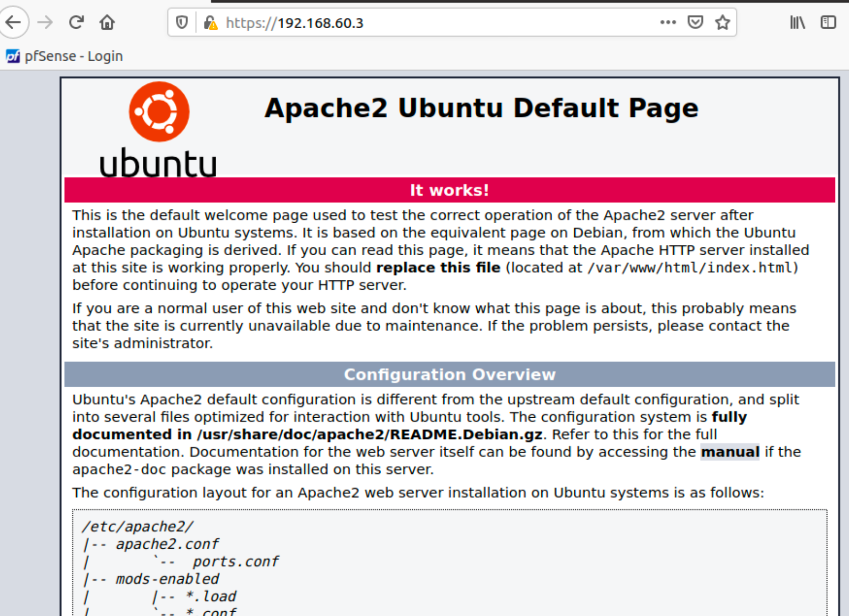849x616 pixels.
Task: Open the manual documentation link
Action: coord(730,452)
